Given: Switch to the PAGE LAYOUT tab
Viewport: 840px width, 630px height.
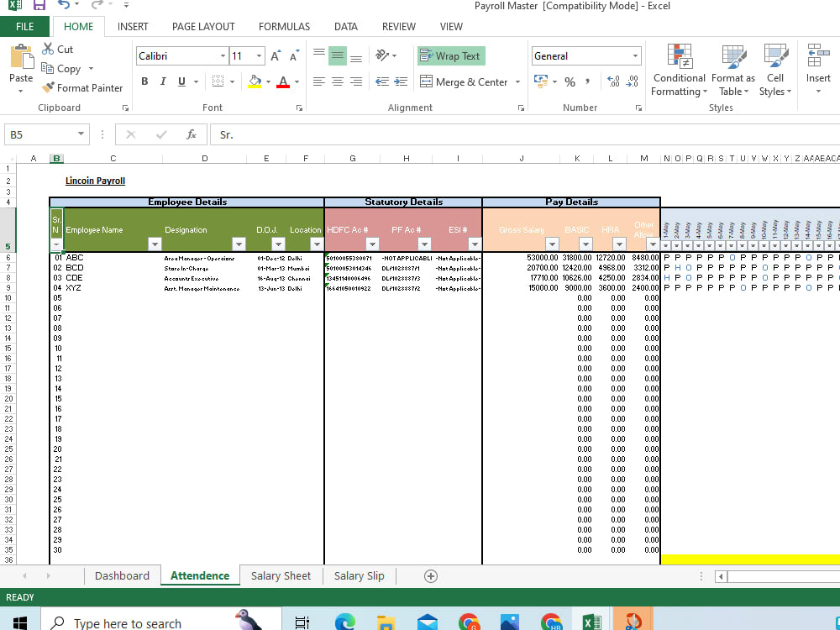Looking at the screenshot, I should 203,27.
